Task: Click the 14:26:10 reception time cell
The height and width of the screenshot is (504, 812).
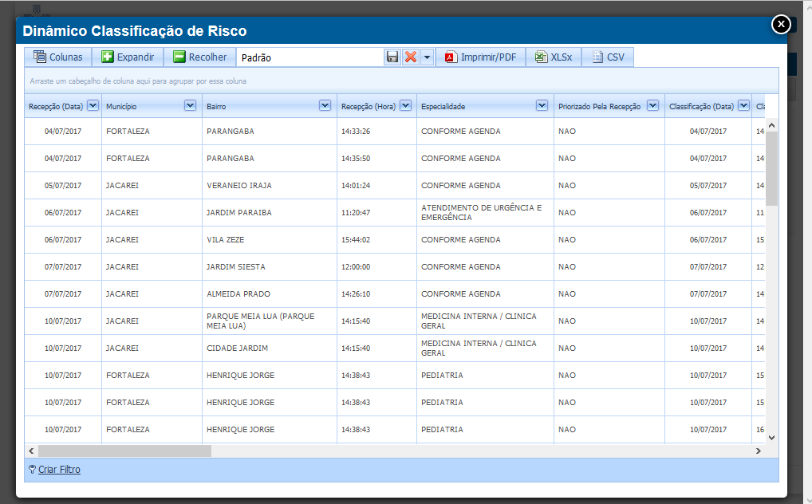Action: coord(376,293)
